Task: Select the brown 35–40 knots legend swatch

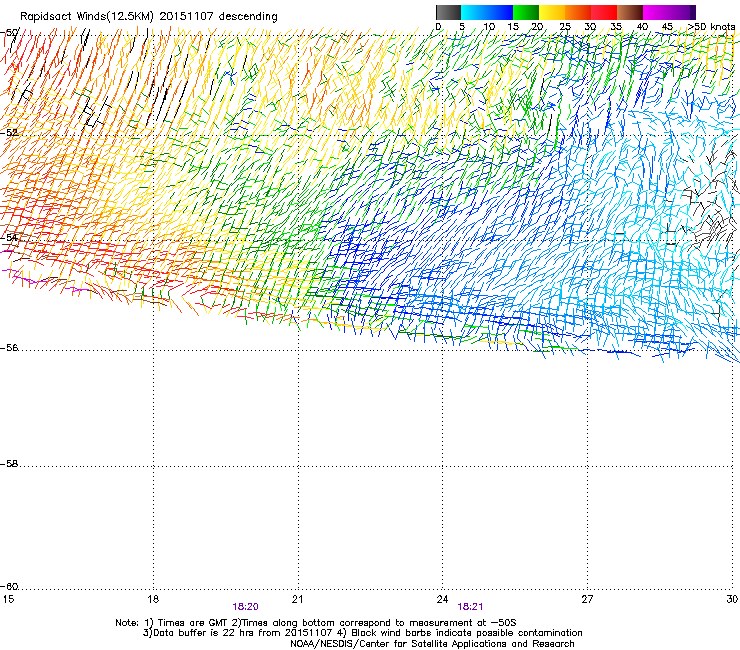Action: point(630,12)
